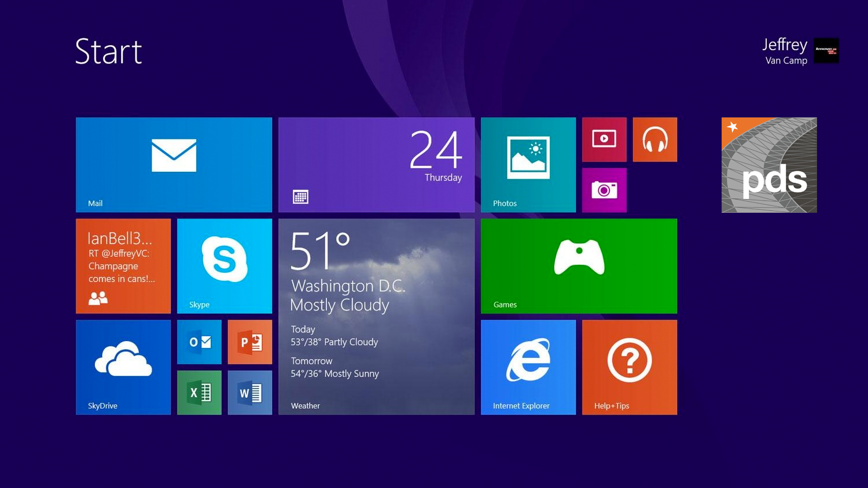
Task: Launch Outlook from its small tile
Action: point(199,342)
